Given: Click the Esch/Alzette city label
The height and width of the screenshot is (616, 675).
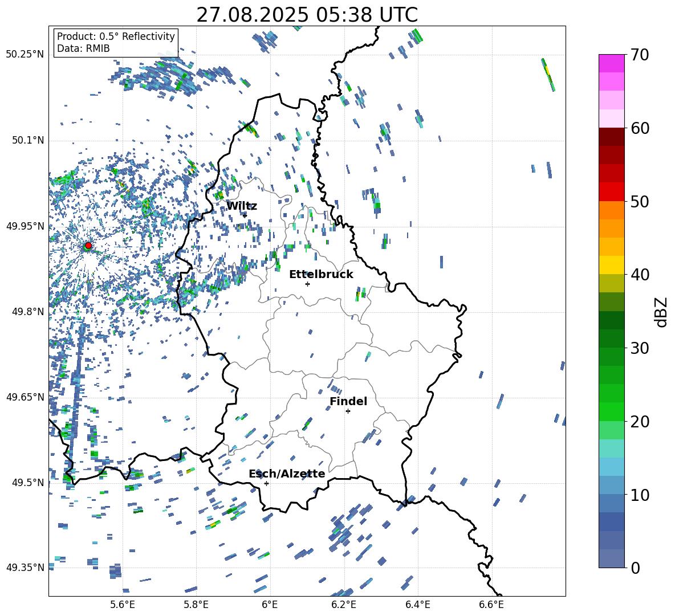Looking at the screenshot, I should click(287, 474).
